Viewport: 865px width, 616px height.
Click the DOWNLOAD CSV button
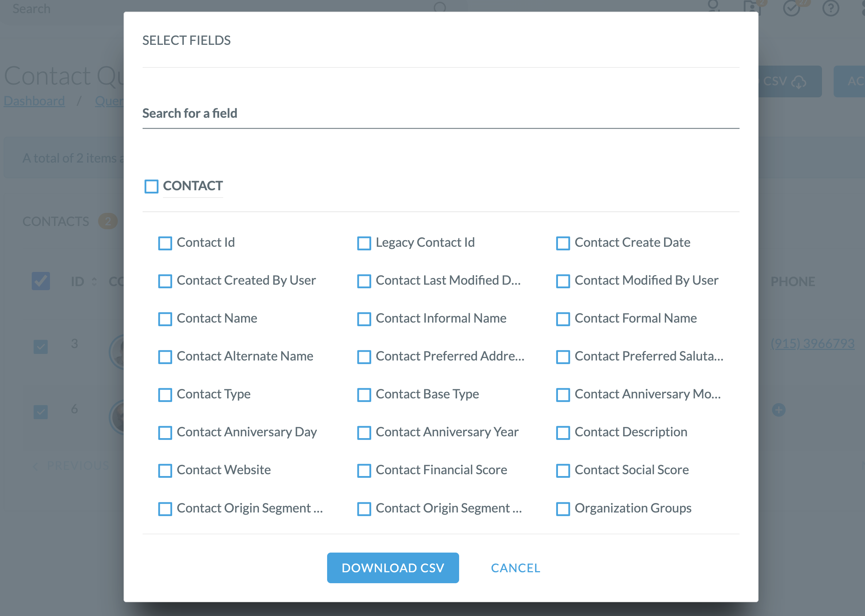[x=393, y=568]
